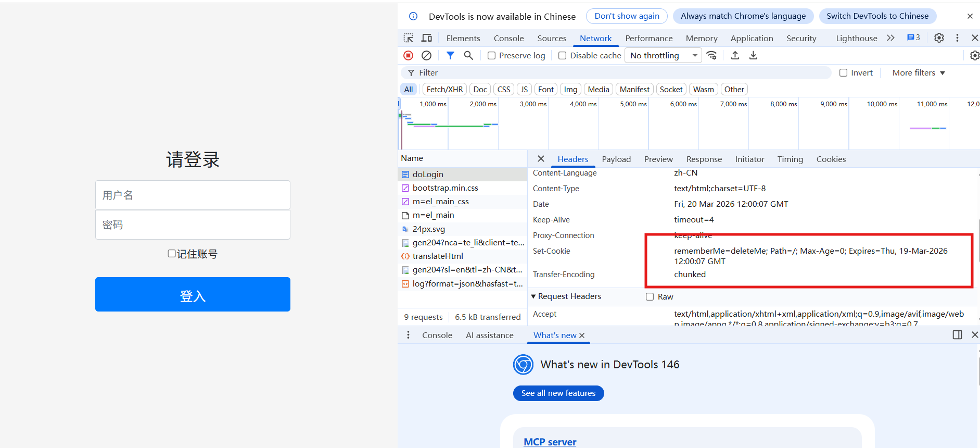Focus the network Filter text box
The height and width of the screenshot is (448, 980).
coord(616,73)
